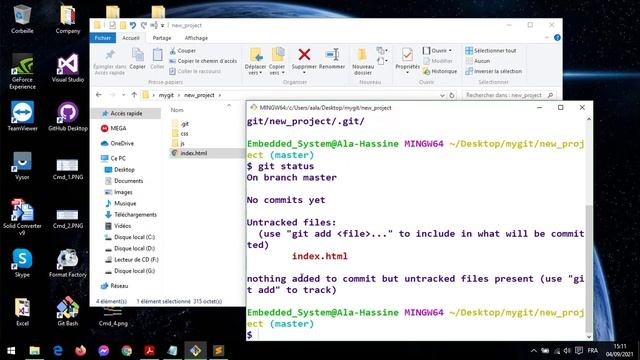Click mygit in the address breadcrumb
The height and width of the screenshot is (360, 640).
coord(166,95)
